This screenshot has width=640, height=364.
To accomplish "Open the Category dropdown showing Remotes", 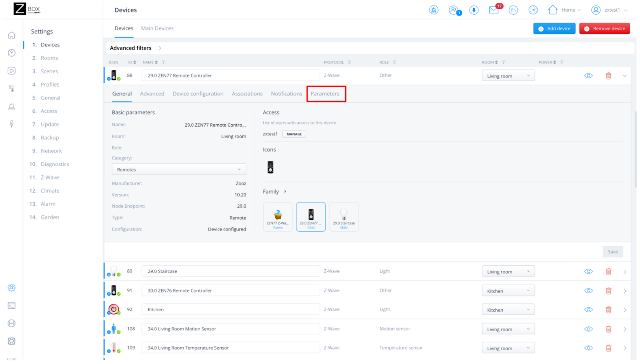I will [179, 169].
